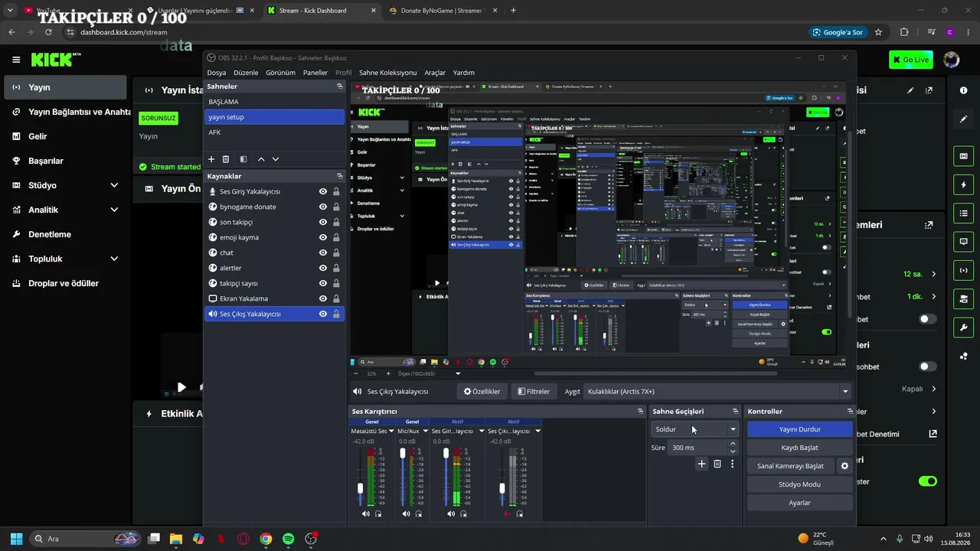Click Yayını Durdur to stop streaming
Viewport: 980px width, 551px height.
pyautogui.click(x=799, y=429)
